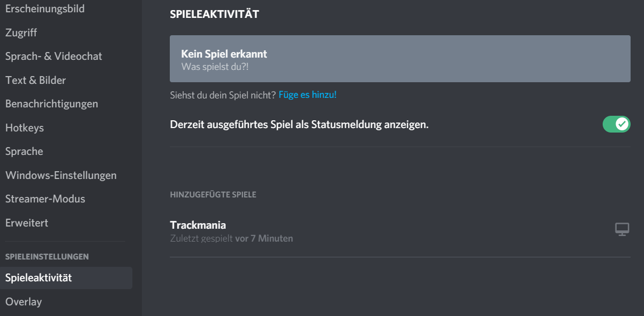Toggle Trackmania overlay monitor icon
The image size is (644, 316).
(622, 229)
